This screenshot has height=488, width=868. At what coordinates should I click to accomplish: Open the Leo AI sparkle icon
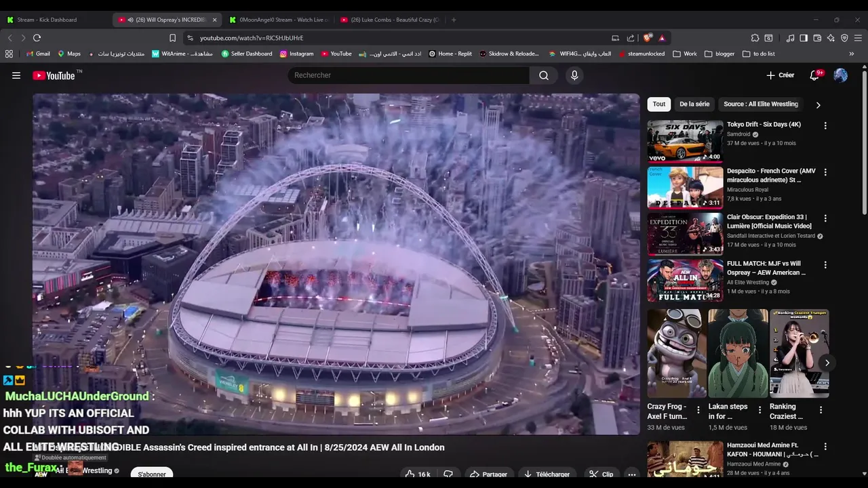831,38
